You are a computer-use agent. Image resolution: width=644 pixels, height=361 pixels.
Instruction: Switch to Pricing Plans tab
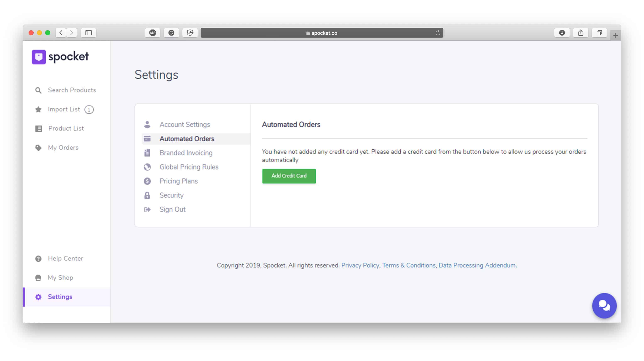click(x=196, y=181)
